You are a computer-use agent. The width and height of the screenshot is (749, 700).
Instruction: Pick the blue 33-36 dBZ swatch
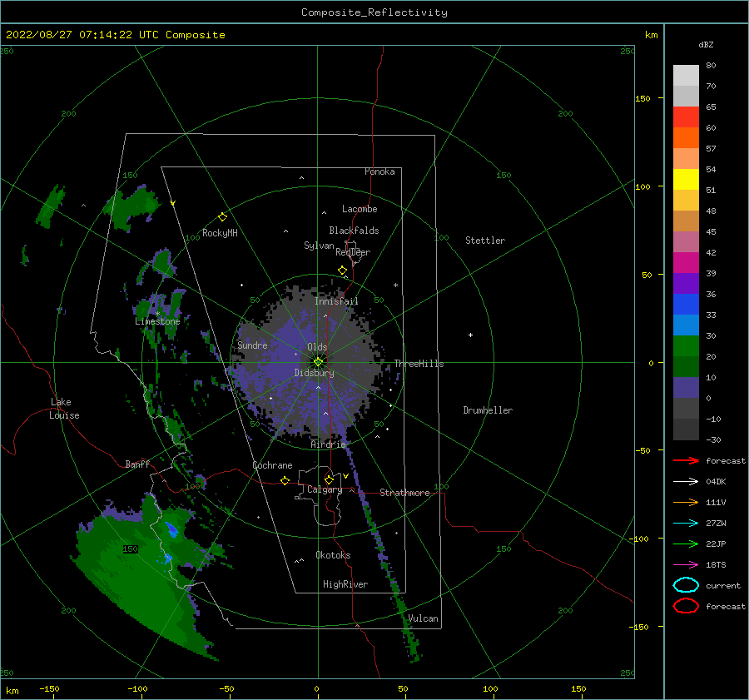pyautogui.click(x=686, y=305)
